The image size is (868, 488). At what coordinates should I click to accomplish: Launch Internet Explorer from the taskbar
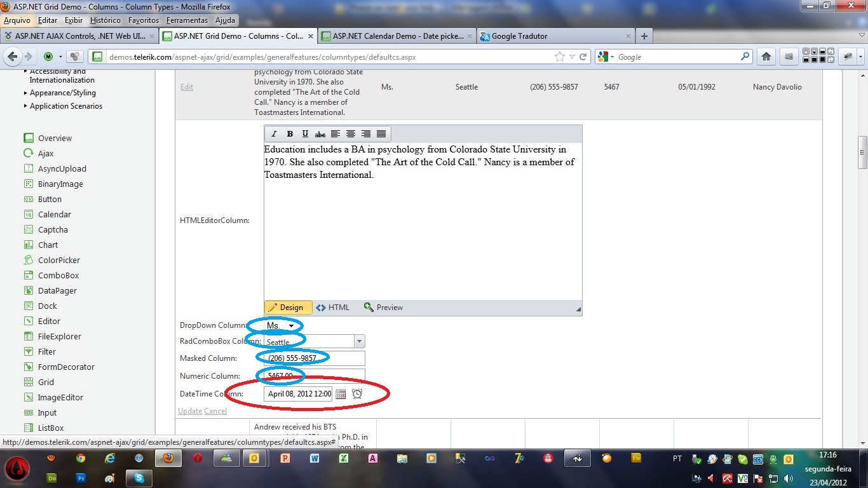click(110, 458)
